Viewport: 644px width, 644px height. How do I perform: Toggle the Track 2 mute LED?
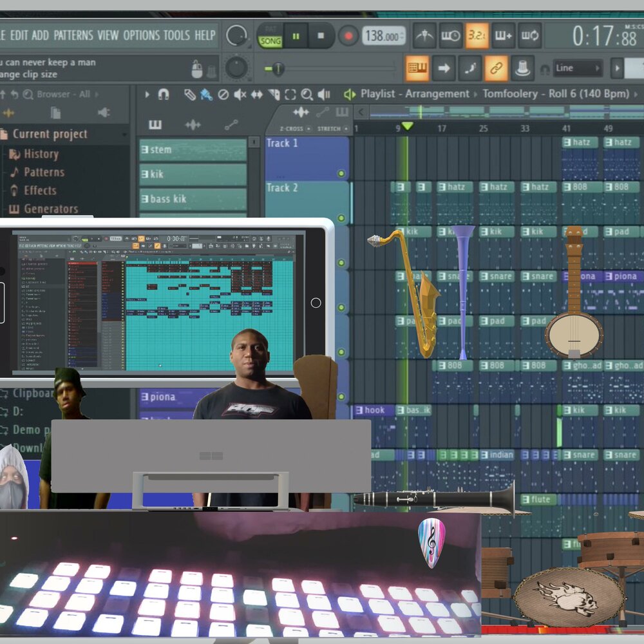pos(341,218)
